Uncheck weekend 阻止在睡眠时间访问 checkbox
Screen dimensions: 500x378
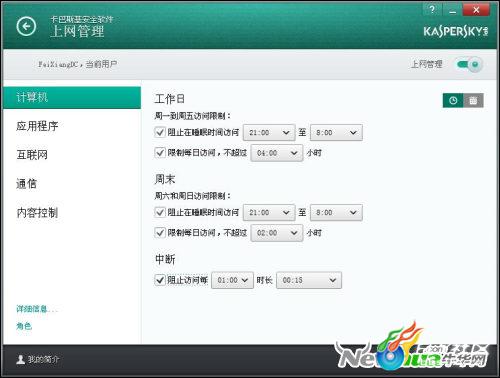(x=160, y=212)
